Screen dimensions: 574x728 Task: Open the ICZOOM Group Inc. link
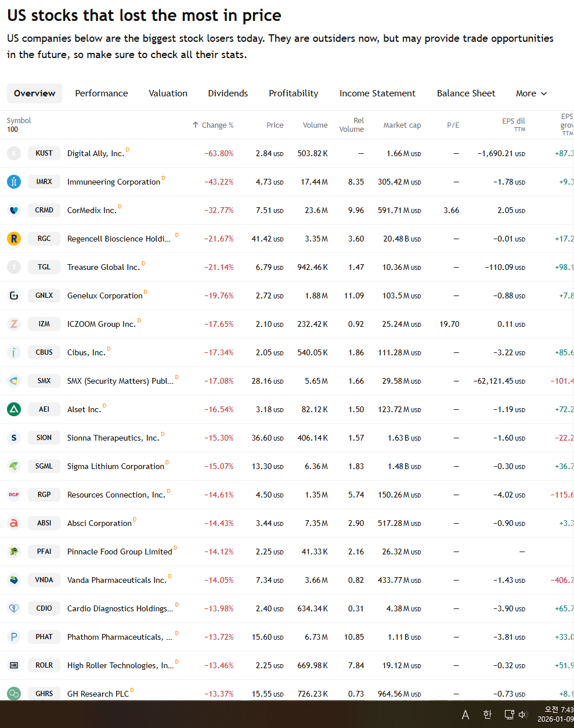click(102, 324)
